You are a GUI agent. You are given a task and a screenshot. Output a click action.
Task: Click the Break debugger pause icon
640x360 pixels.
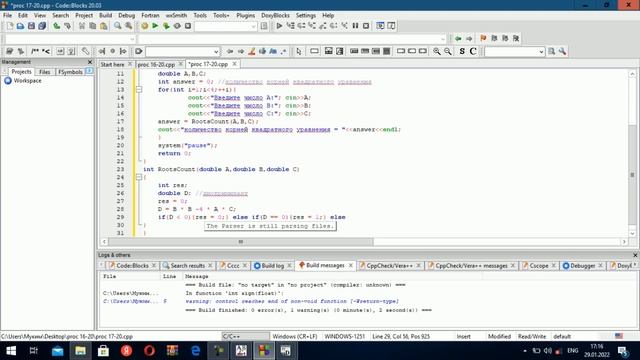[x=355, y=26]
